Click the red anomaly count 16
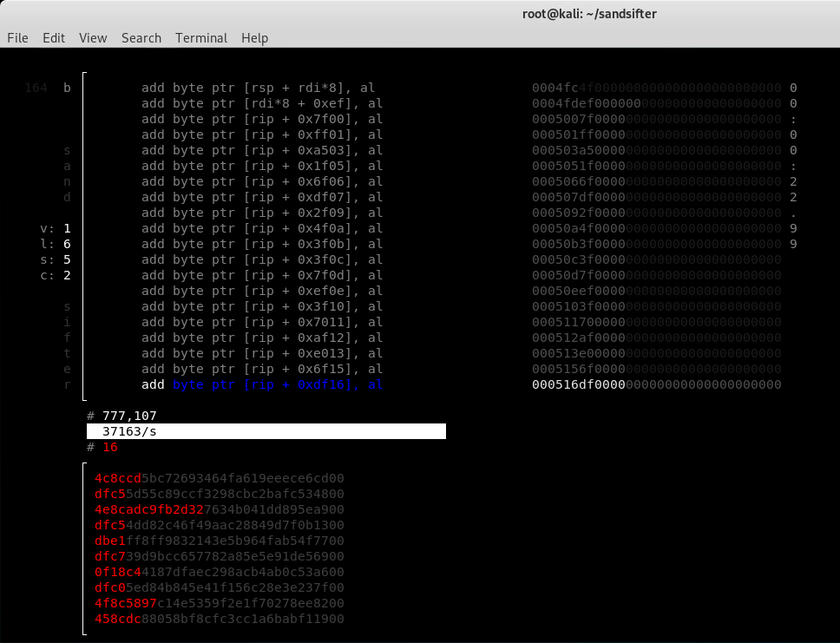This screenshot has height=643, width=840. pyautogui.click(x=109, y=447)
